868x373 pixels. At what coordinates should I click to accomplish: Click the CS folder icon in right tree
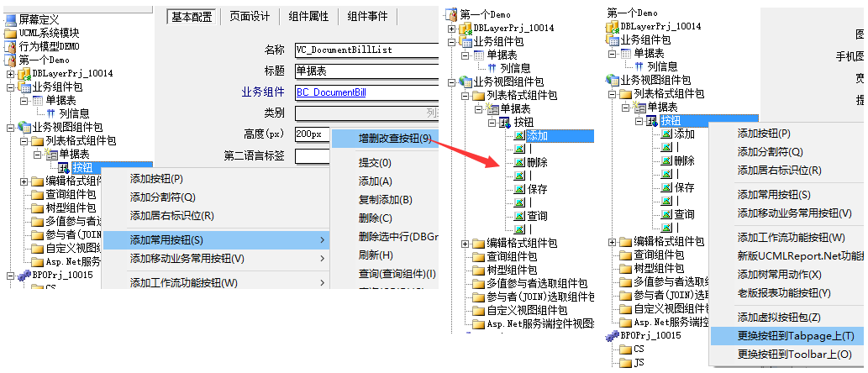[x=625, y=349]
